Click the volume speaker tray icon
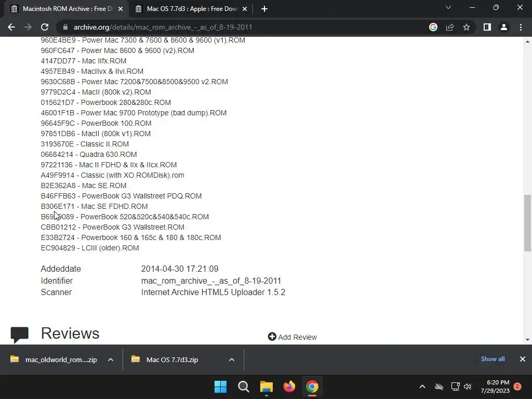The height and width of the screenshot is (399, 532). point(468,387)
